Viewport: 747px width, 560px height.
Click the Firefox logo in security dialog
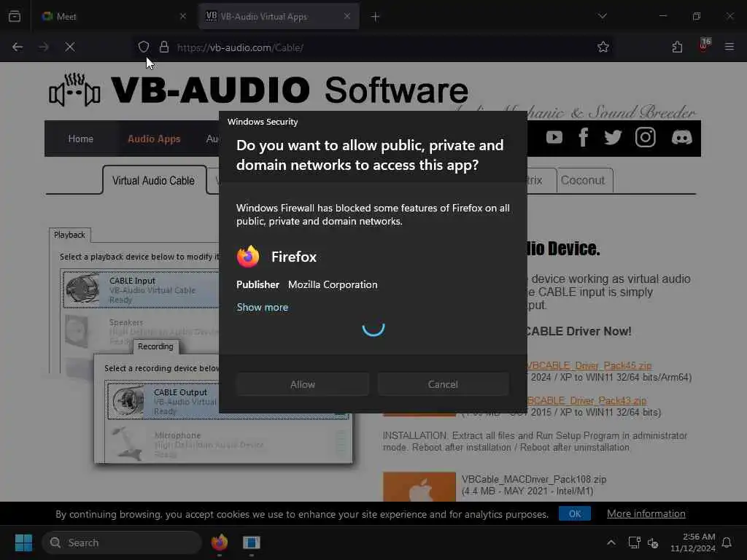(x=248, y=257)
